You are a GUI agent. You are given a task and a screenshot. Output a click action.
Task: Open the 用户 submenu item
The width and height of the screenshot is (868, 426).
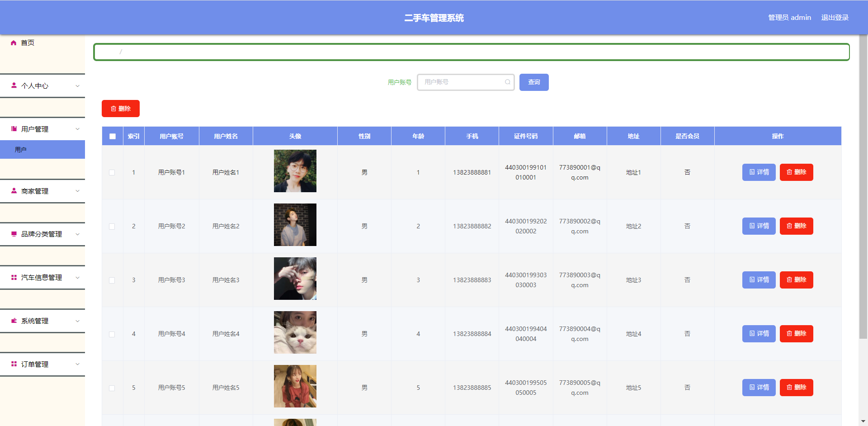point(21,150)
